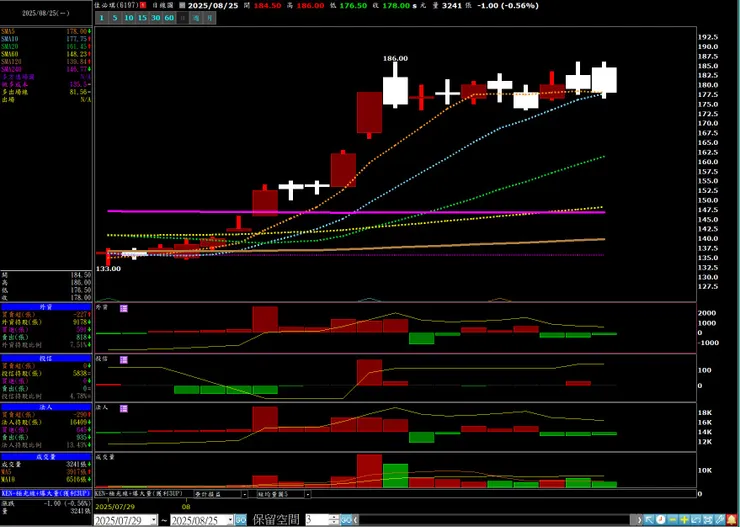740x527 pixels.
Task: Select the blue 成交量 panel header
Action: coord(46,457)
